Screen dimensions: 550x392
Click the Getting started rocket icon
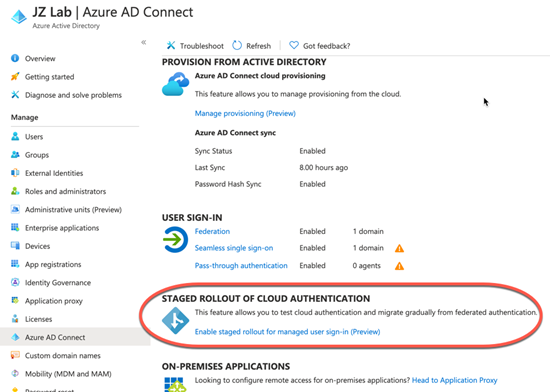pyautogui.click(x=15, y=76)
